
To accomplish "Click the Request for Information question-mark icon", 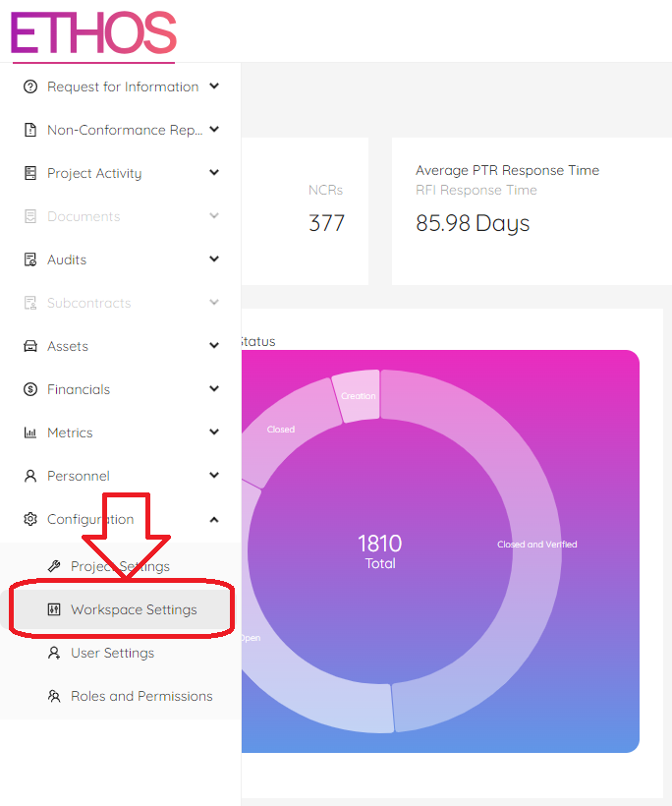I will (30, 86).
